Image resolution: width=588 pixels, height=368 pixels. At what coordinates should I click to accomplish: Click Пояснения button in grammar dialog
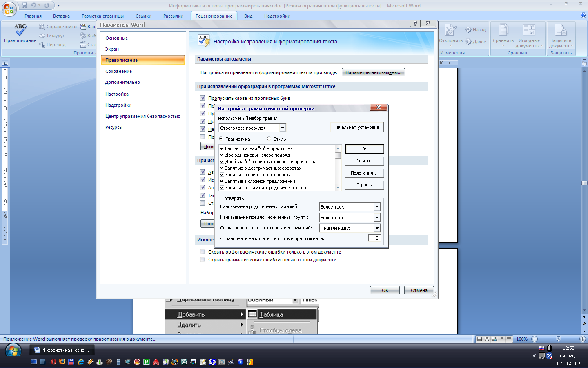coord(364,173)
